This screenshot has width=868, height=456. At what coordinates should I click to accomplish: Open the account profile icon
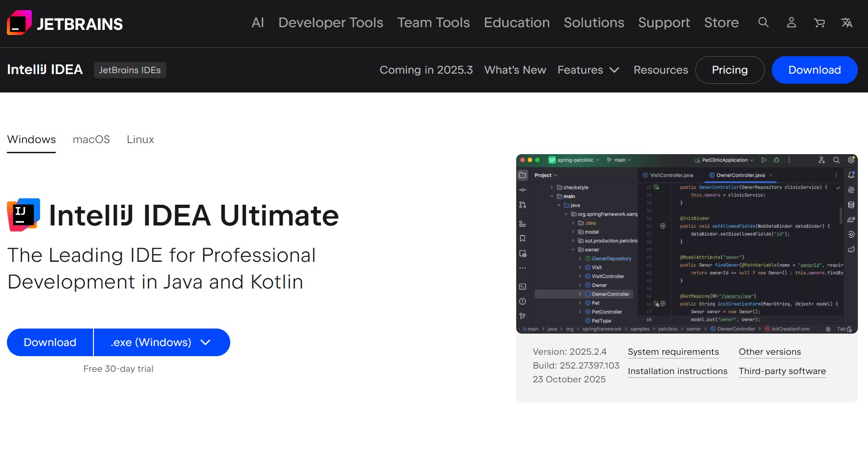(x=792, y=23)
